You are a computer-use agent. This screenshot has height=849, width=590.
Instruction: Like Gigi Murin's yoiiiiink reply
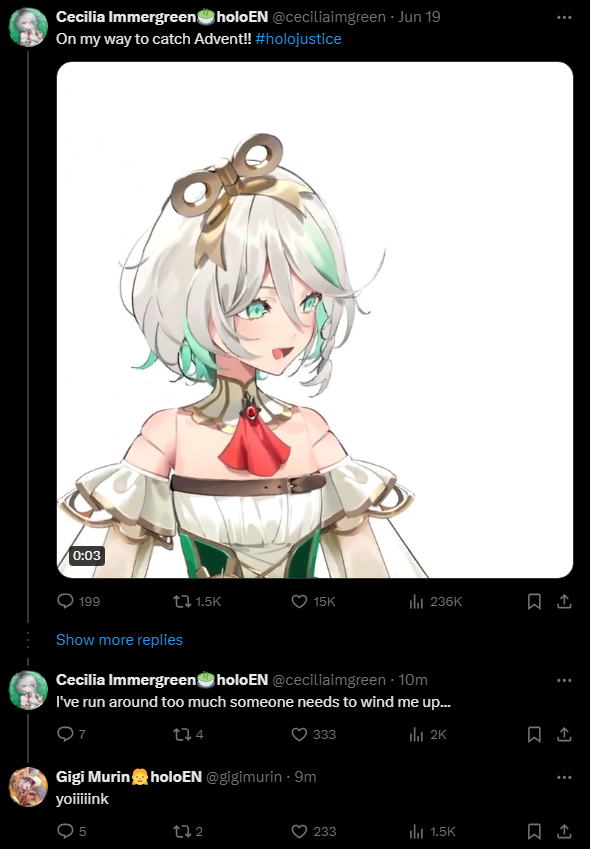click(299, 831)
